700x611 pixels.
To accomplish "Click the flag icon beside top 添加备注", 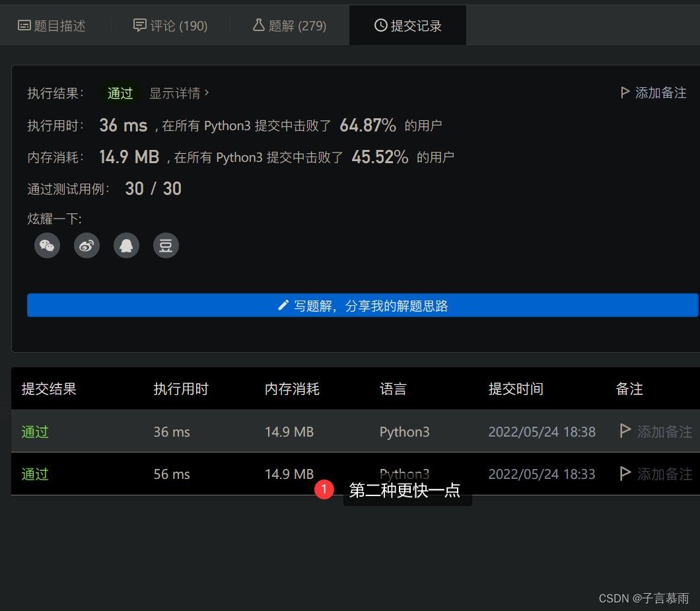I will click(625, 92).
